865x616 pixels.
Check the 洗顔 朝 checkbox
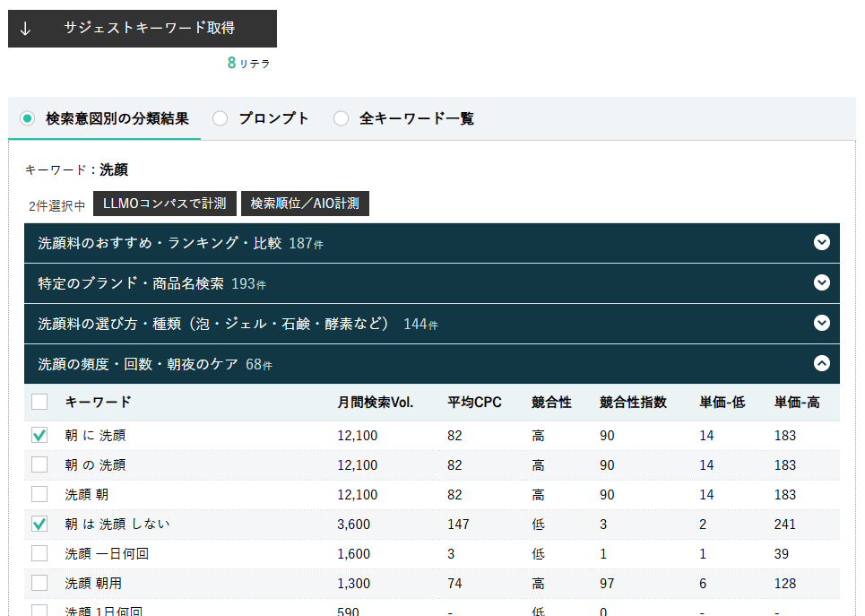(x=39, y=495)
